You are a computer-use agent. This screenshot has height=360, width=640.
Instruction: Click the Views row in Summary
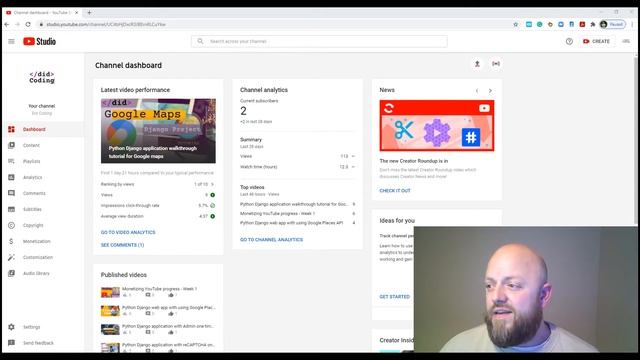(298, 156)
